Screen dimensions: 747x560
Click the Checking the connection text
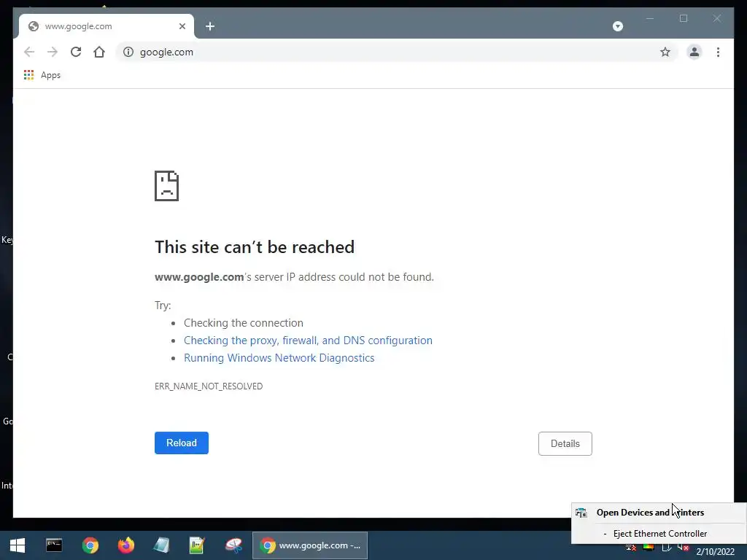[x=244, y=323]
